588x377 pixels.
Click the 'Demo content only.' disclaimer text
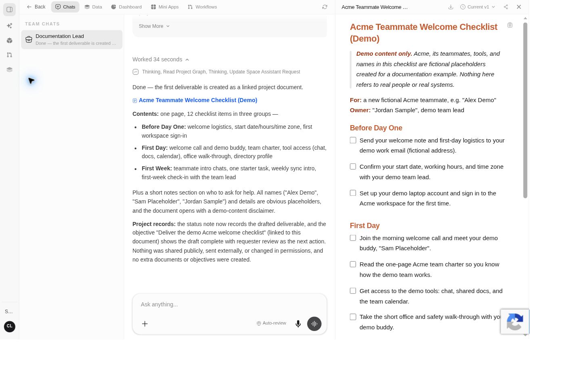(384, 54)
